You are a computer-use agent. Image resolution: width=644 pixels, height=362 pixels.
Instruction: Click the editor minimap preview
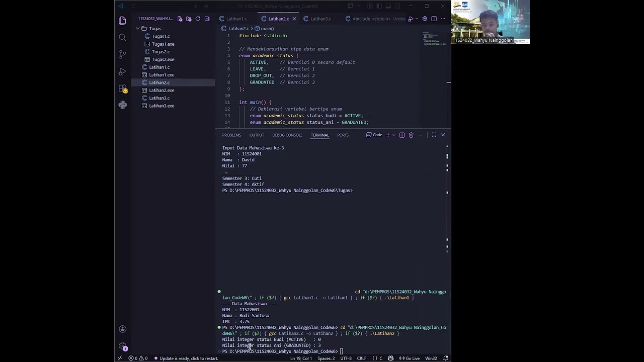pyautogui.click(x=435, y=39)
